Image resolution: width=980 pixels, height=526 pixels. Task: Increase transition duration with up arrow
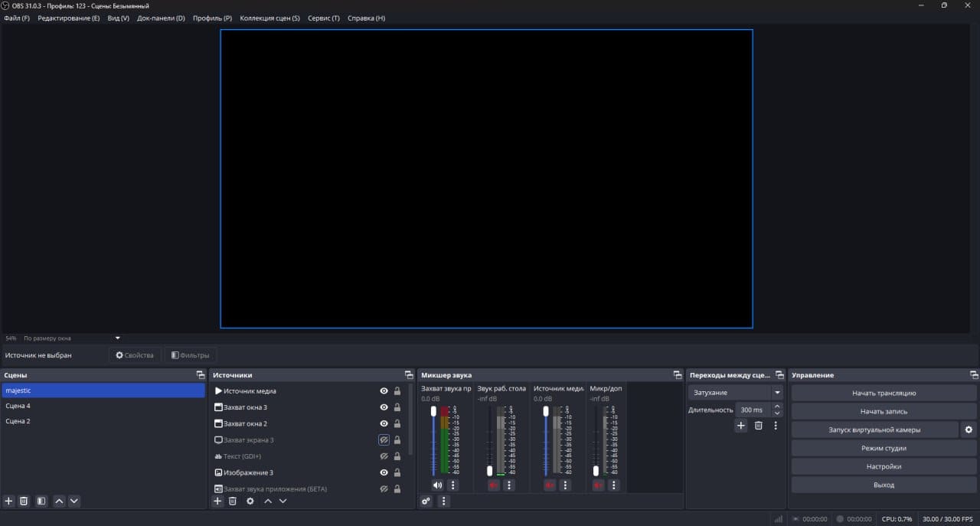click(x=778, y=407)
